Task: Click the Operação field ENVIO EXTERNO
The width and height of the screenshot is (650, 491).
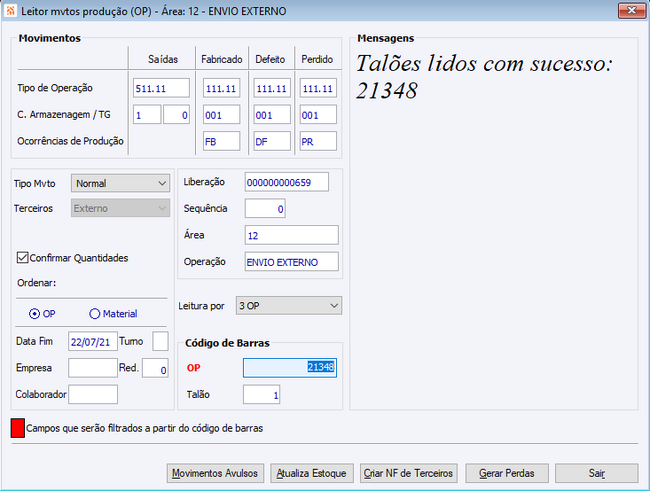Action: pos(292,262)
